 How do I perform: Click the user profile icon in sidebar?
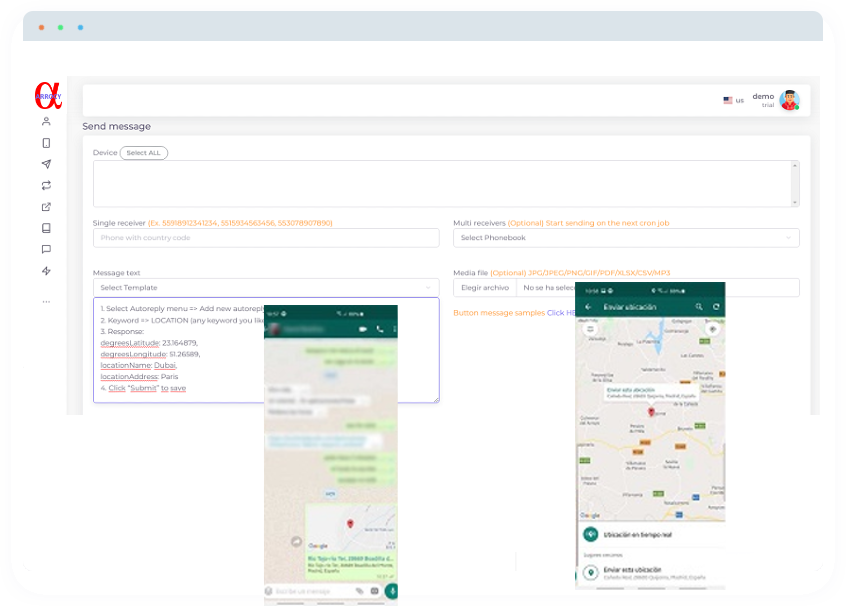(x=46, y=121)
